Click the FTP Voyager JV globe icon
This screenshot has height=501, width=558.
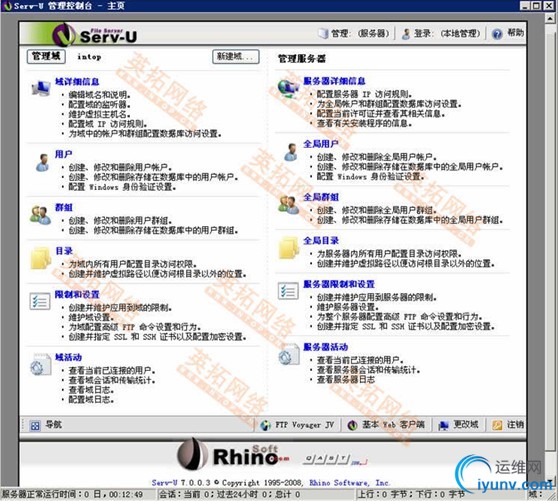point(265,425)
